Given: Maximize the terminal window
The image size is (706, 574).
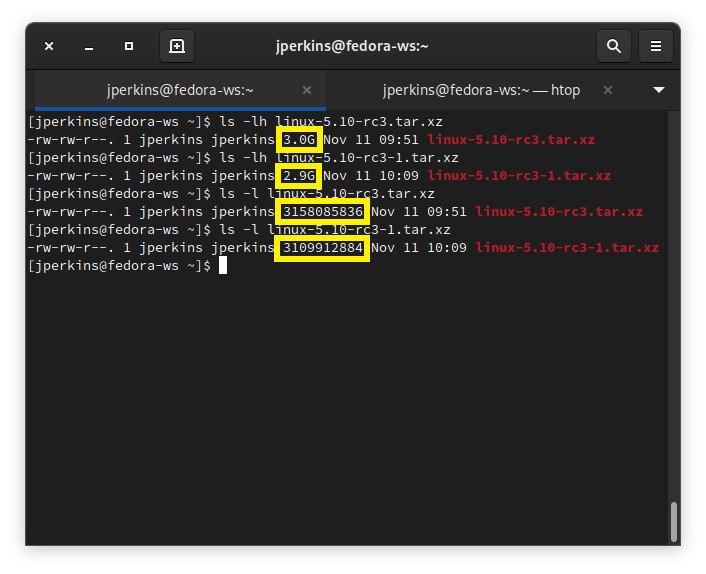Looking at the screenshot, I should pyautogui.click(x=129, y=46).
